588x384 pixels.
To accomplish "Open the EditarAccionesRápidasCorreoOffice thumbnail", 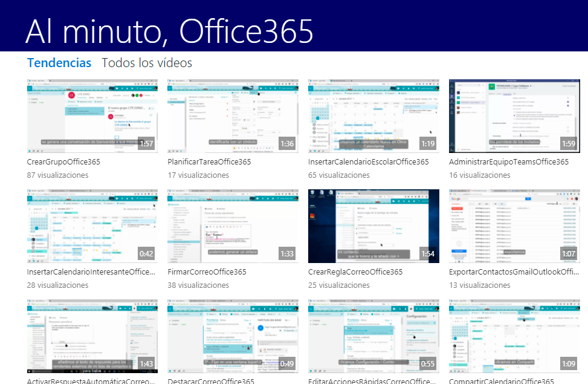I will pyautogui.click(x=373, y=336).
